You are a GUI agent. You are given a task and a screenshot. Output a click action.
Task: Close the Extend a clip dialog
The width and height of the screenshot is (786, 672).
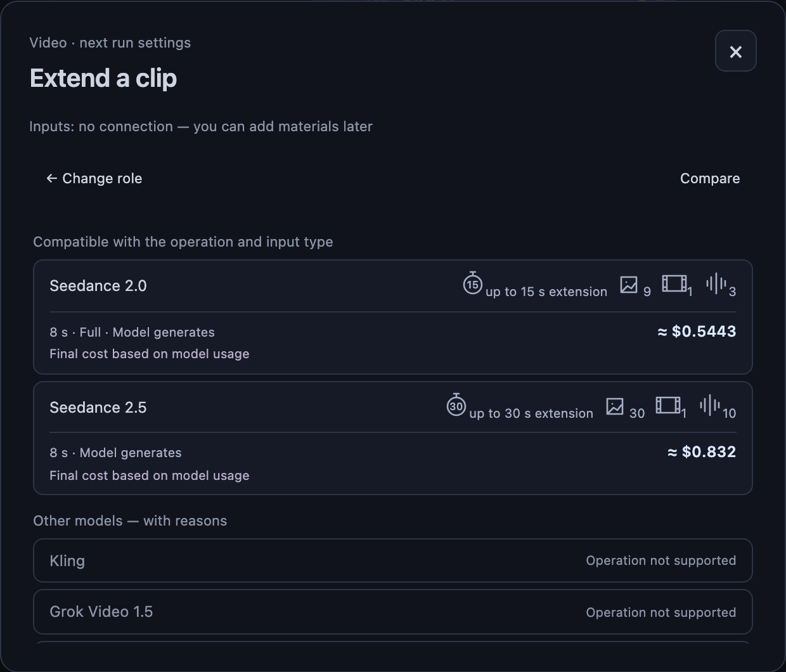click(735, 51)
